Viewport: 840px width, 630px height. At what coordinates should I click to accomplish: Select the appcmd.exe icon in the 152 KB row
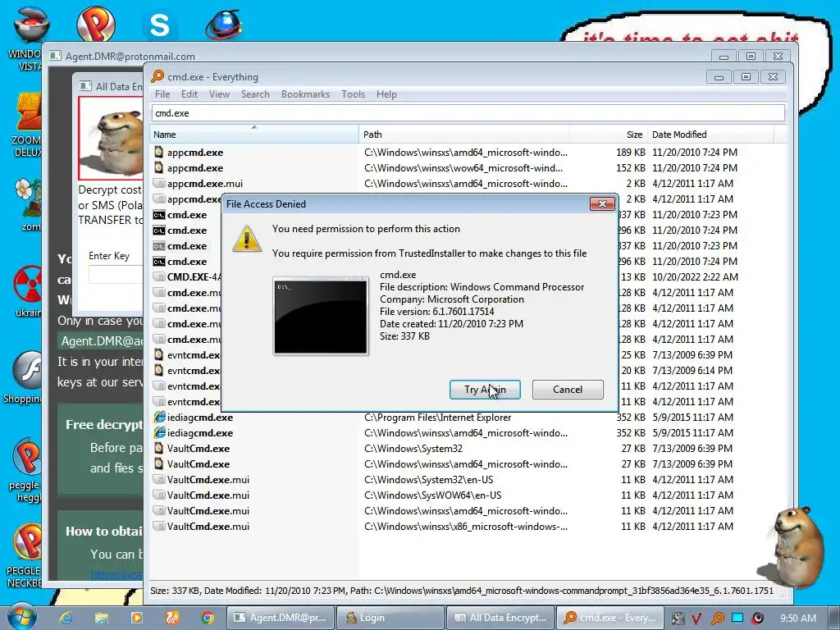pyautogui.click(x=159, y=167)
